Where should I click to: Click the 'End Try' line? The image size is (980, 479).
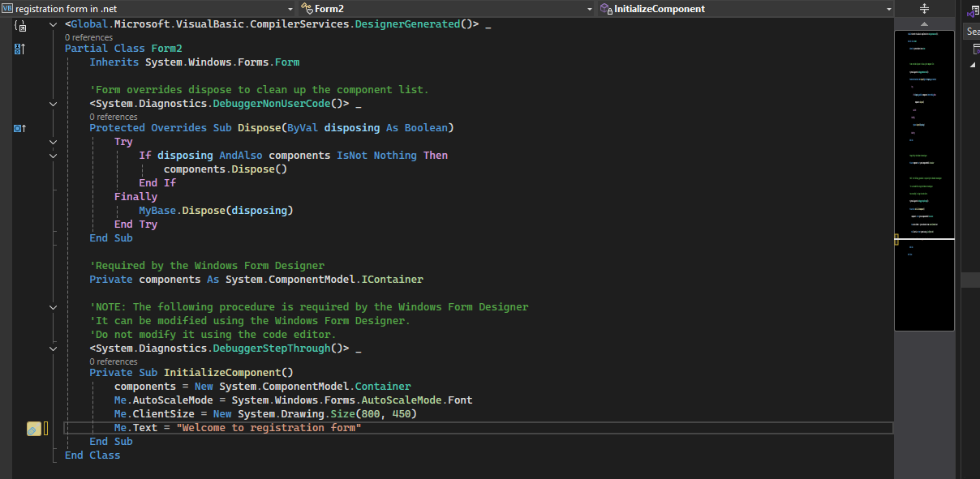coord(135,225)
